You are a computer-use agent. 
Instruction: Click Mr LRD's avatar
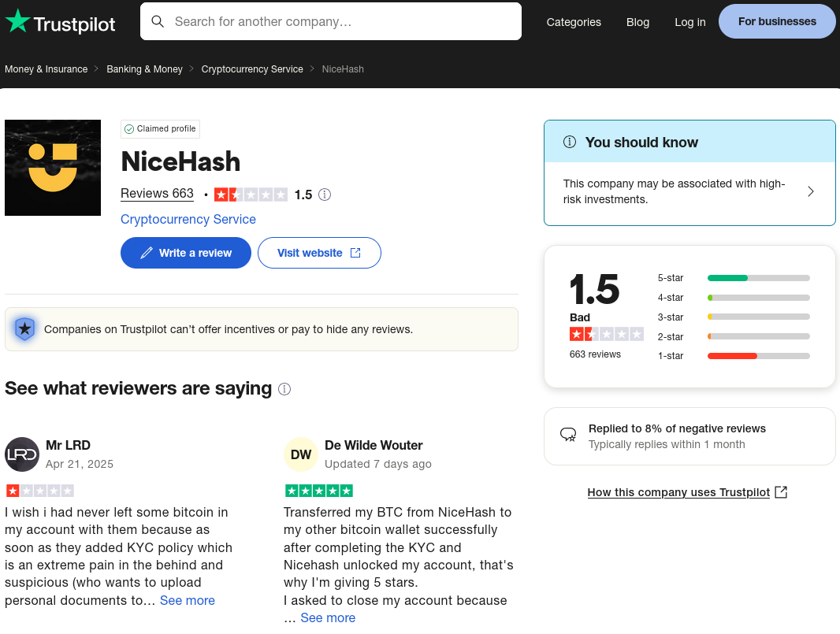coord(22,454)
